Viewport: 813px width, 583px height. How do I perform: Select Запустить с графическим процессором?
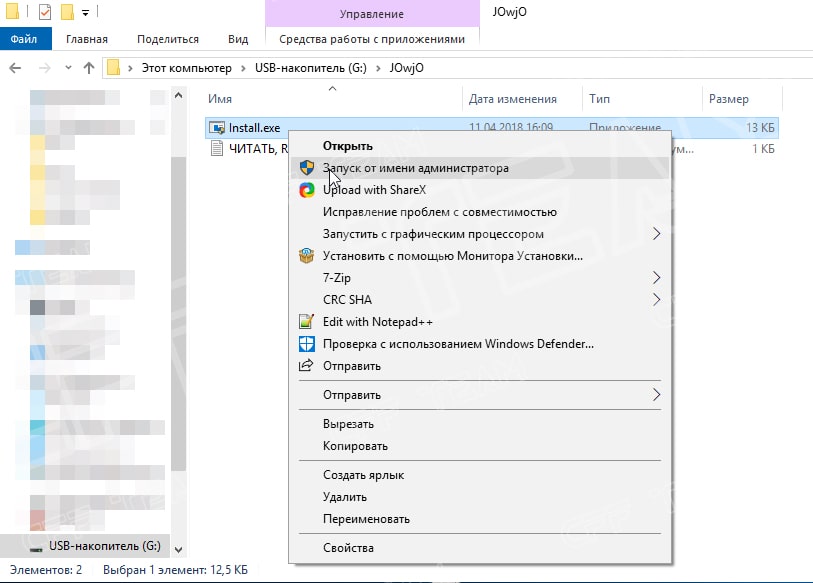480,234
